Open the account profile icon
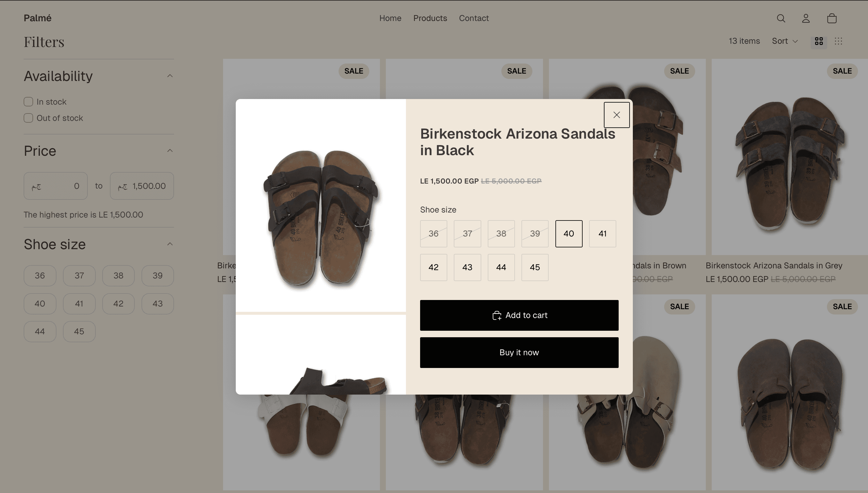This screenshot has height=493, width=868. coord(806,18)
